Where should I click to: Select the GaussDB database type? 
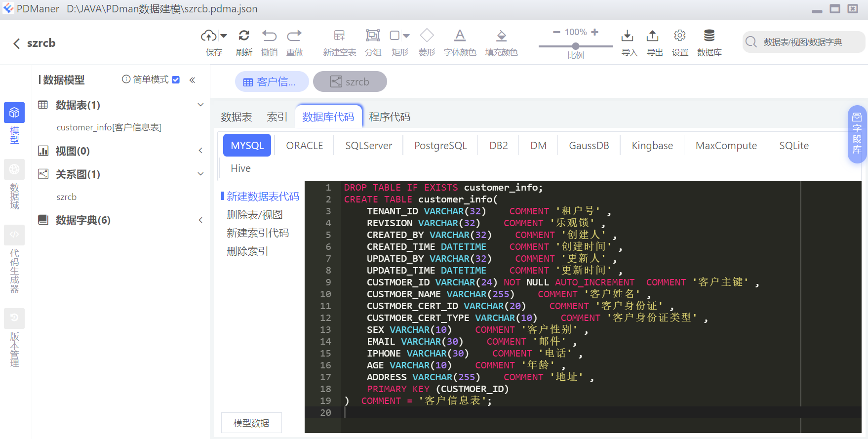coord(589,145)
